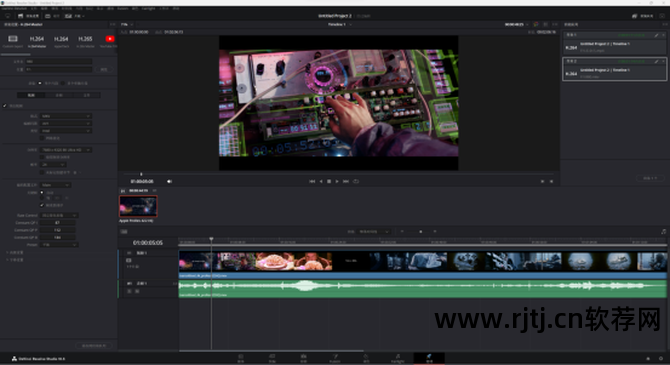Screen dimensions: 670x365
Task: Toggle the Tape panel button
Action: coord(52,16)
